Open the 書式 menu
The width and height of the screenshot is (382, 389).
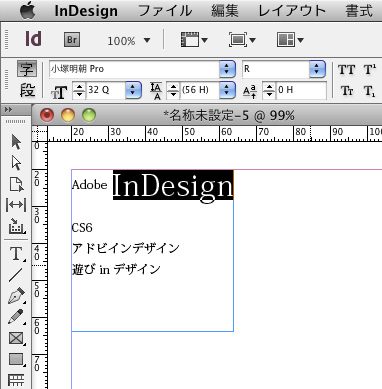point(359,11)
